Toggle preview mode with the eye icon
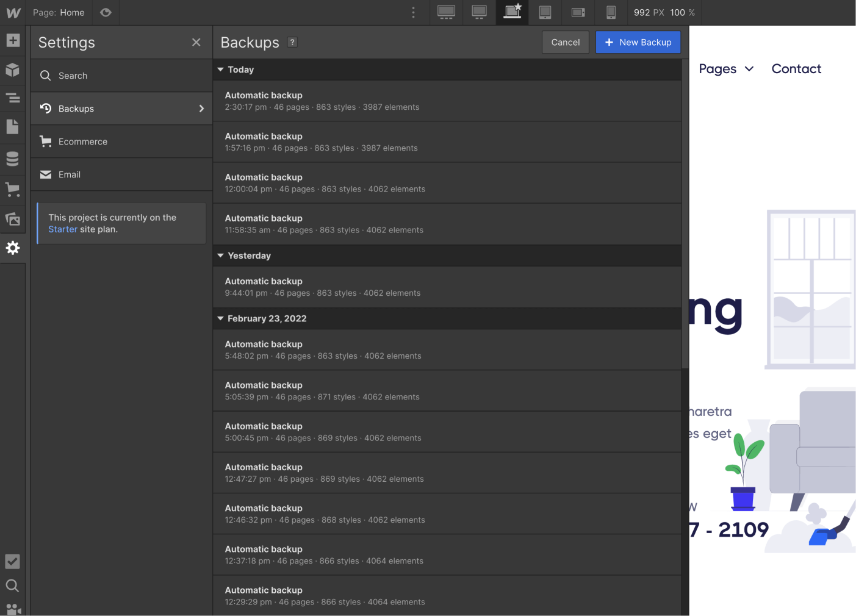 point(106,12)
